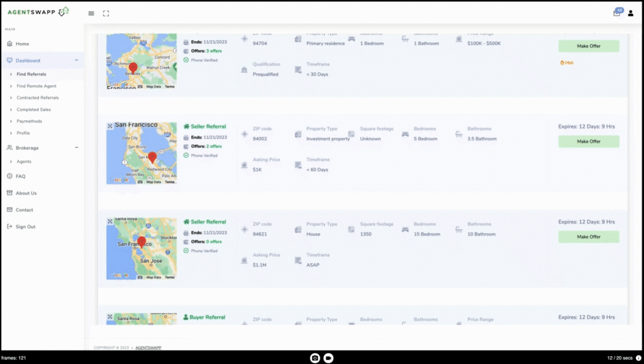Click Terms on the 94621 map

point(170,277)
